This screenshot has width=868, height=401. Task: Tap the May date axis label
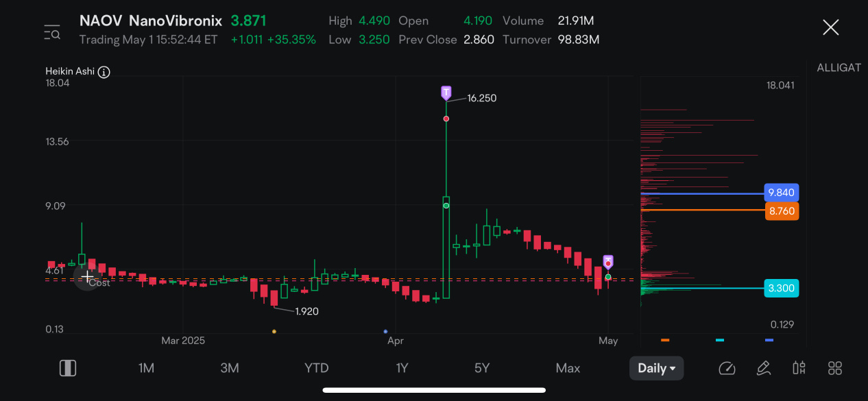coord(608,340)
